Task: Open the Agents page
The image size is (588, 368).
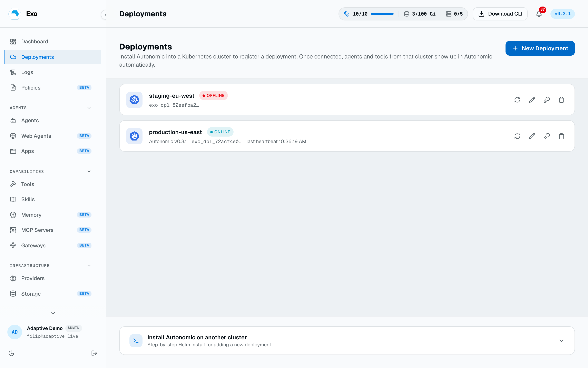Action: point(53,120)
